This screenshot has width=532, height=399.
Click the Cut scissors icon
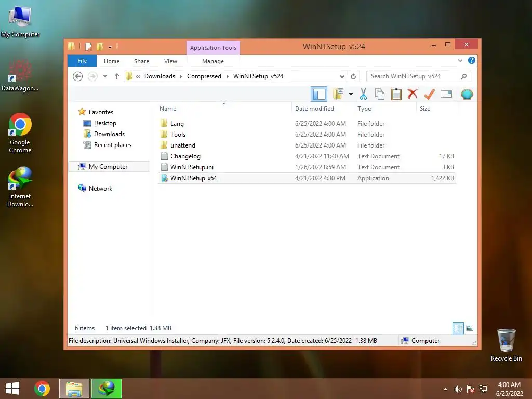tap(363, 94)
